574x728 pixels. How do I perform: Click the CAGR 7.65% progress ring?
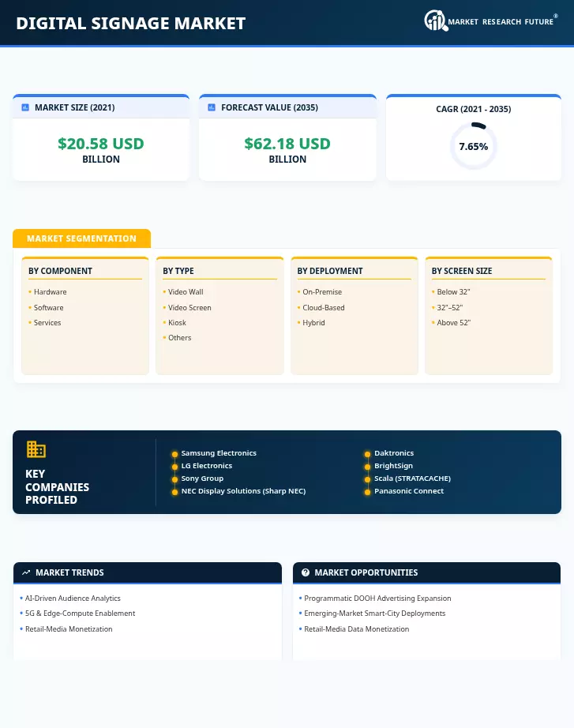point(473,146)
